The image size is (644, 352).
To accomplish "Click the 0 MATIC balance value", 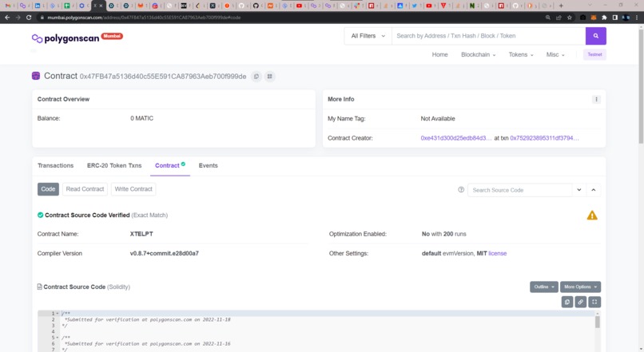I will [141, 118].
